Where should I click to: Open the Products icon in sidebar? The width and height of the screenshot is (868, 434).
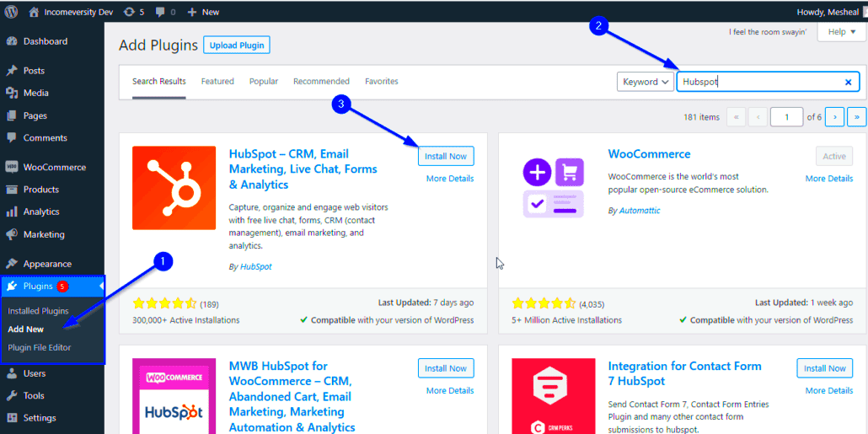(x=12, y=190)
